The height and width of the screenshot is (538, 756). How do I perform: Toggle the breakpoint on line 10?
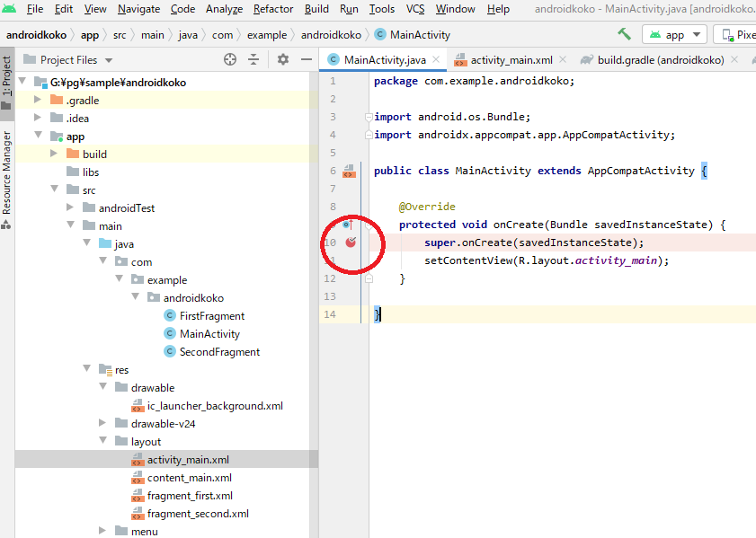[x=351, y=243]
